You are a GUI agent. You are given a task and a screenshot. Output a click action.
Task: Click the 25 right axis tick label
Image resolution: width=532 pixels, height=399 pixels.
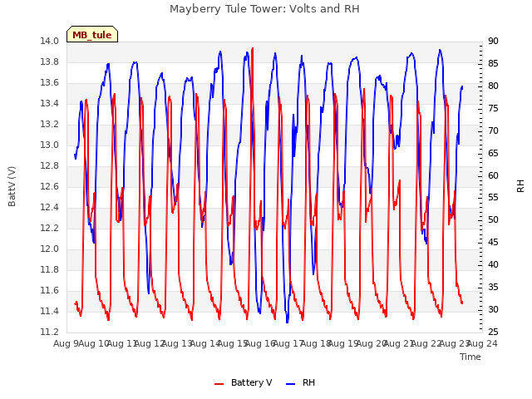(493, 332)
